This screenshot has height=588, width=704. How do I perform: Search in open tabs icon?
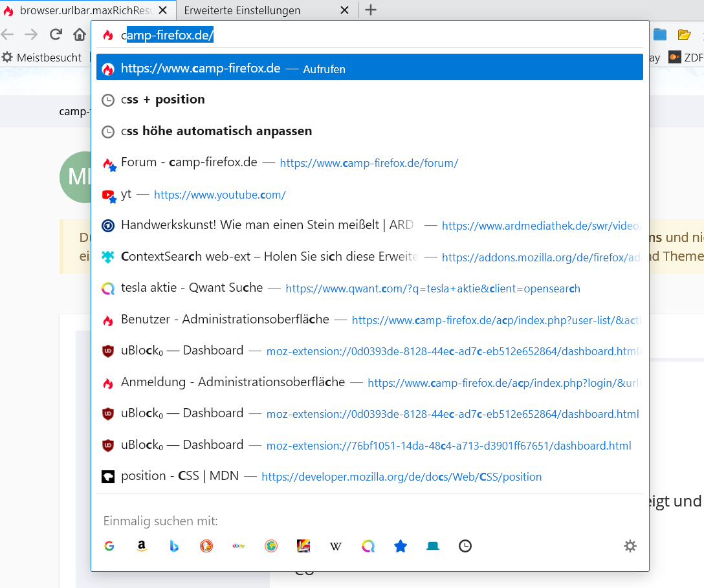tap(433, 547)
